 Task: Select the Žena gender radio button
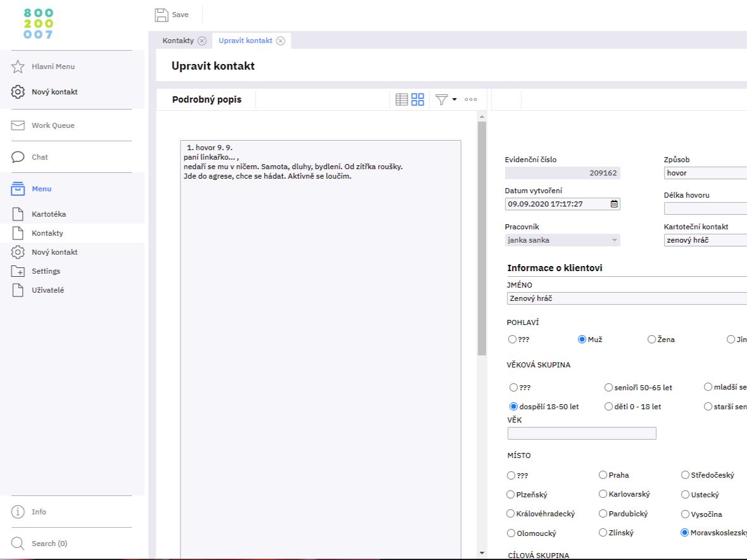pyautogui.click(x=651, y=340)
